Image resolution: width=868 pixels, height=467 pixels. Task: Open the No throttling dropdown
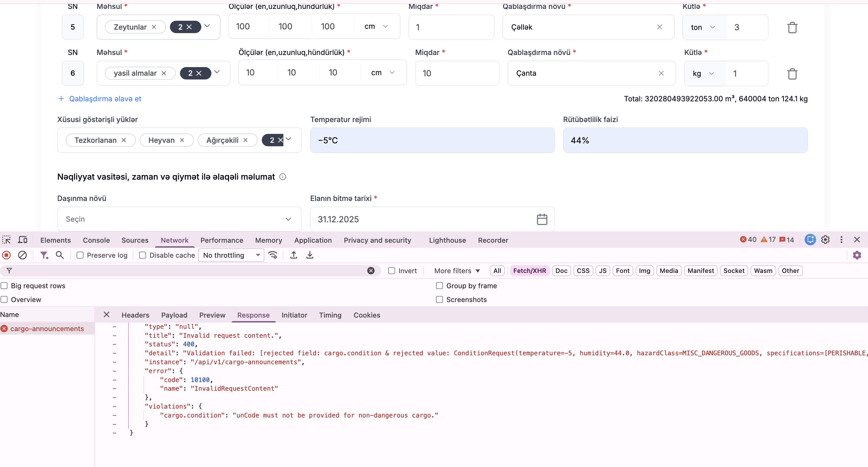tap(231, 255)
